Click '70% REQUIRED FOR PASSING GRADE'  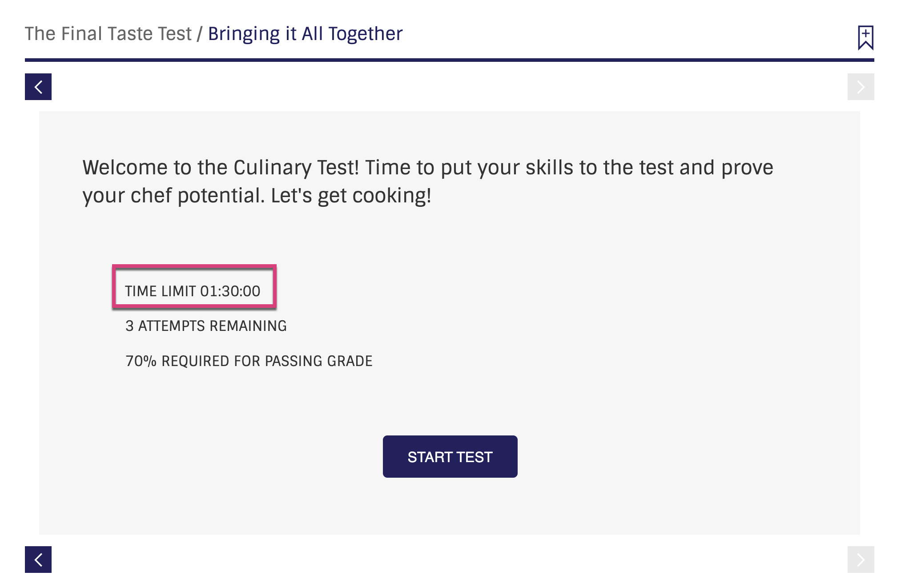click(249, 361)
